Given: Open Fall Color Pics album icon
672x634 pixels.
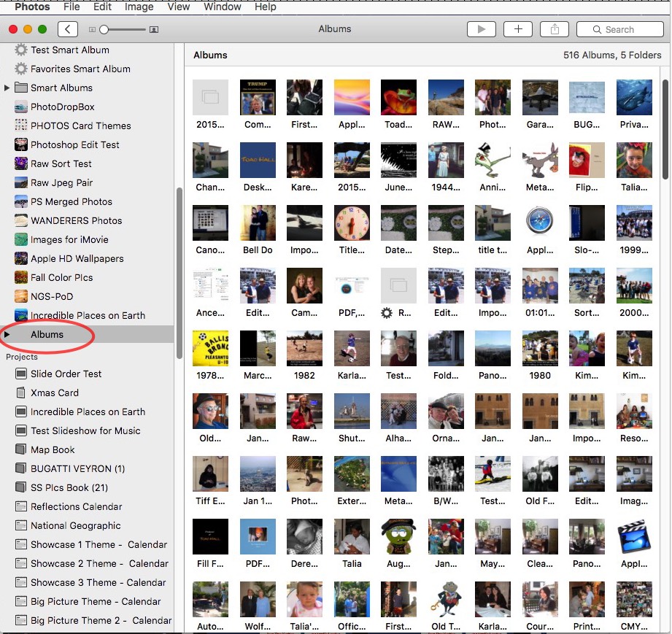Looking at the screenshot, I should pyautogui.click(x=21, y=277).
